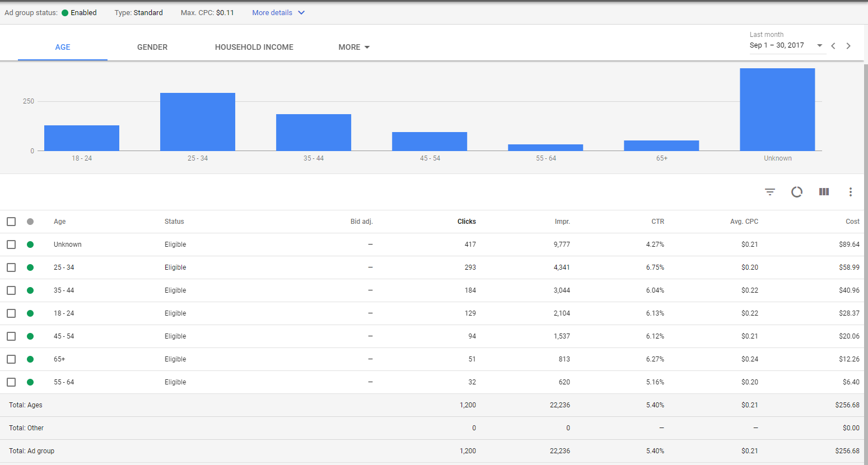Click the 25 - 34 bar in the chart
This screenshot has height=465, width=868.
198,122
